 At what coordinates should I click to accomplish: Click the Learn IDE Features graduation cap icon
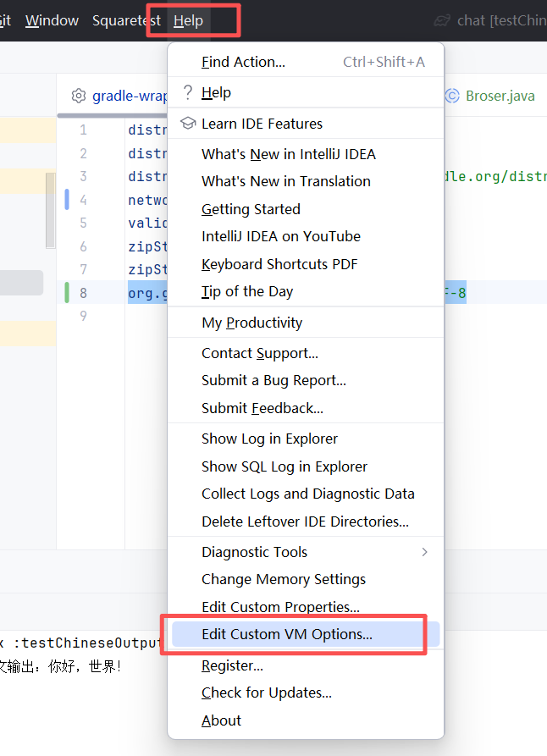coord(188,124)
